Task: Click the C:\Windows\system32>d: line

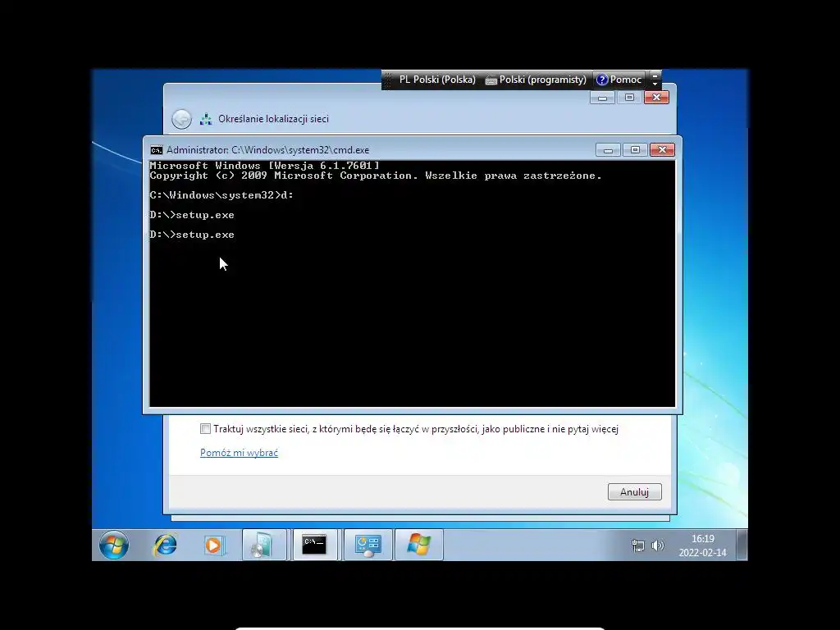Action: tap(221, 195)
